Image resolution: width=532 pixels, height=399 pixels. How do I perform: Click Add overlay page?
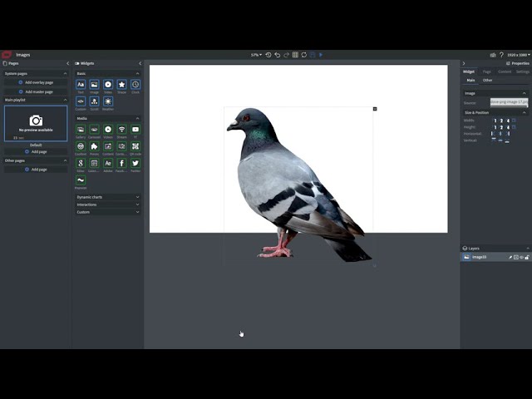point(36,82)
